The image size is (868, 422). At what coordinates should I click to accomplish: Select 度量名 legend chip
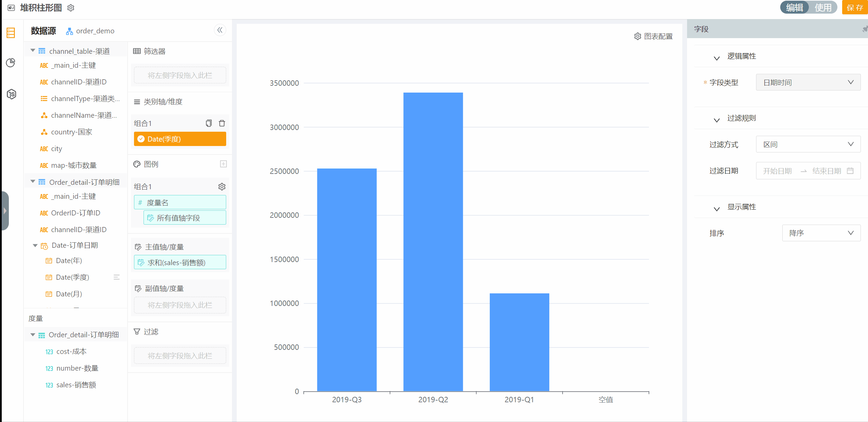coord(180,202)
